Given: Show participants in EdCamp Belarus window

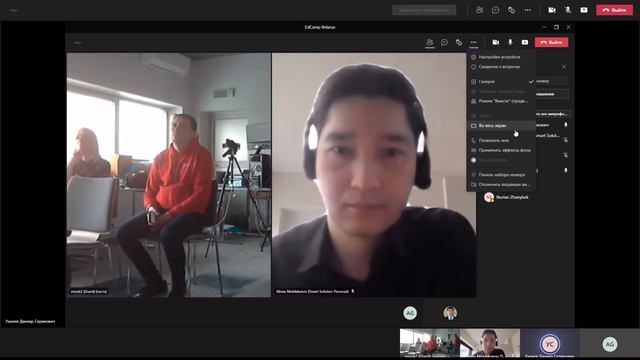Looking at the screenshot, I should click(x=429, y=42).
